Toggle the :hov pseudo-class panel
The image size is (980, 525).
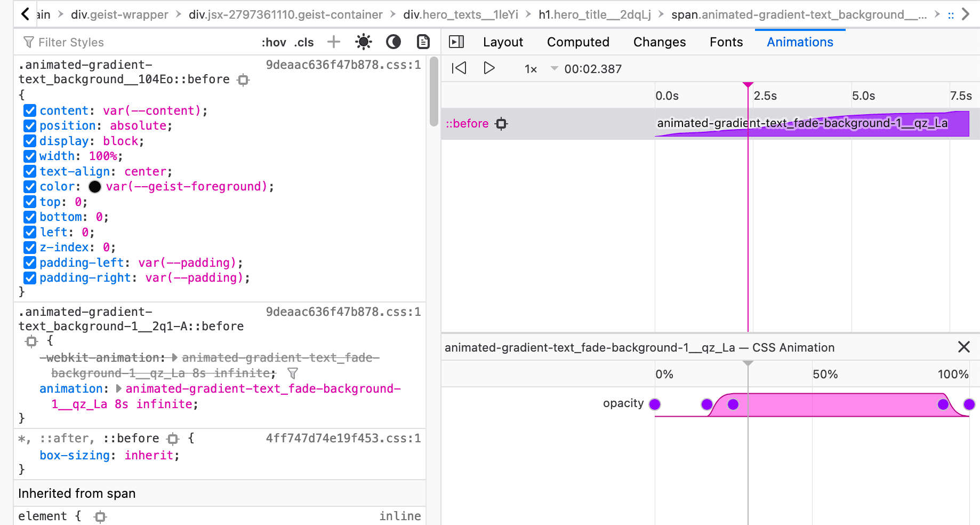tap(274, 42)
